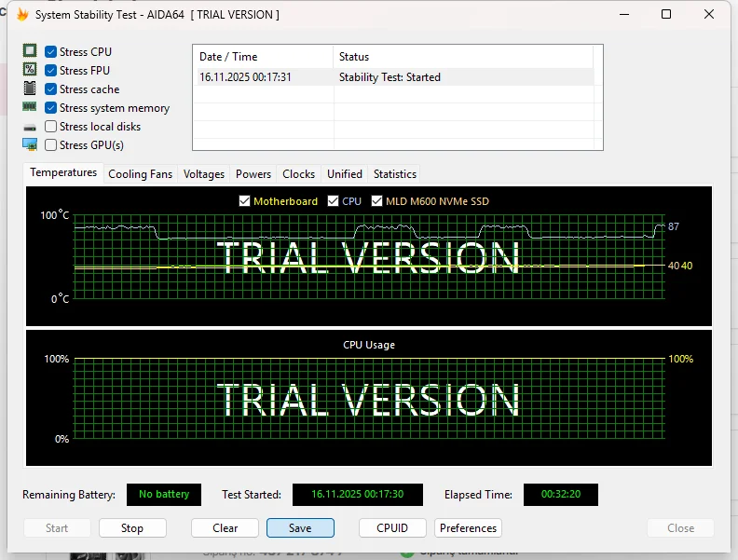Enable the Stress GPU(s) checkbox
738x560 pixels.
tap(51, 145)
